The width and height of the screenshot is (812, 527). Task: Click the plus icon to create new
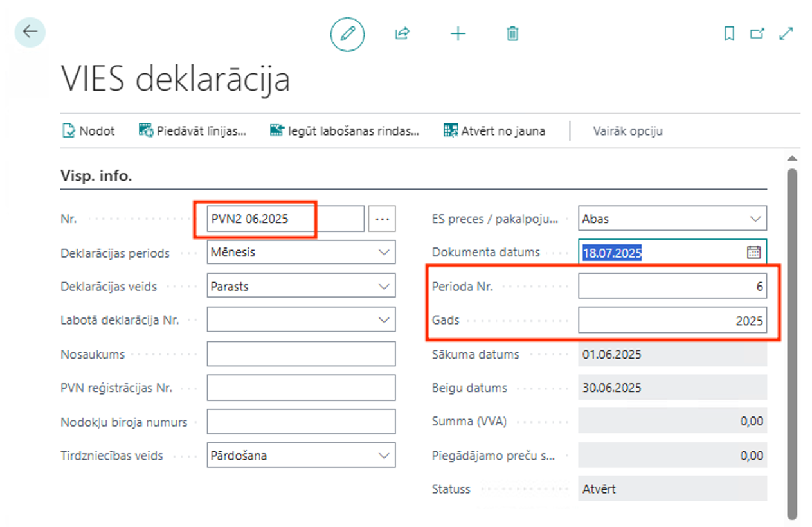pos(458,34)
